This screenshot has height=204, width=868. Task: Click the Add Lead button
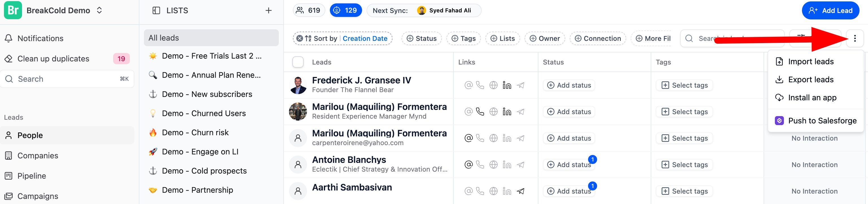pyautogui.click(x=830, y=10)
